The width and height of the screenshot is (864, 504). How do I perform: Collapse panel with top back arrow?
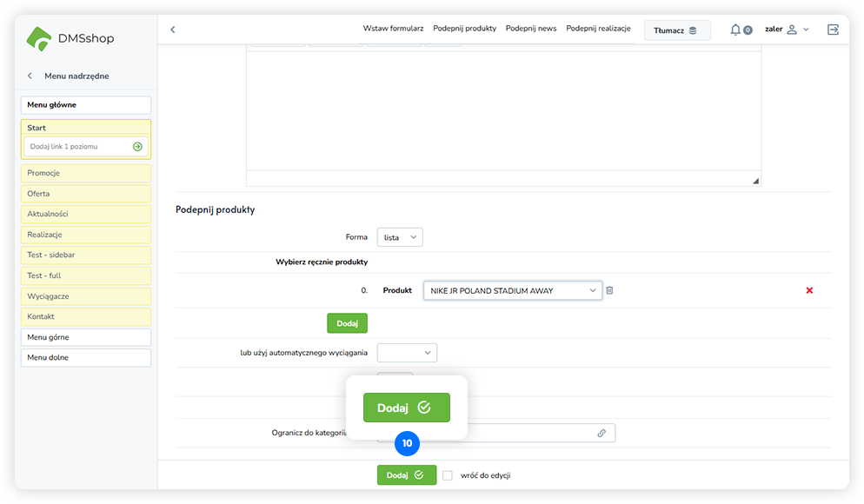(172, 30)
